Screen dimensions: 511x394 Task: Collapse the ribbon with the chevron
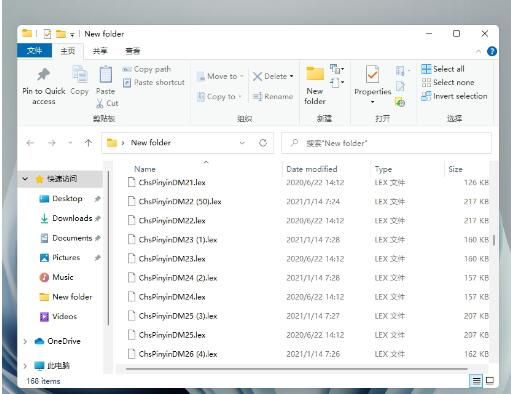478,51
